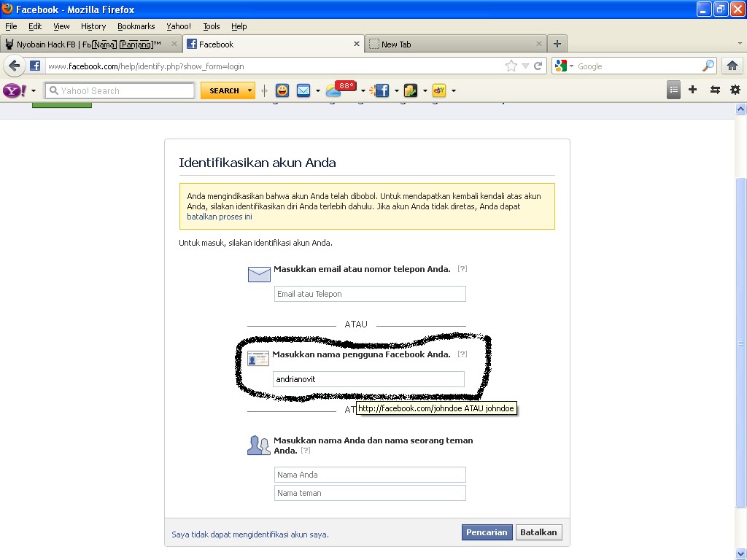
Task: Click the [?] help next to friend name prompt
Action: (x=306, y=450)
